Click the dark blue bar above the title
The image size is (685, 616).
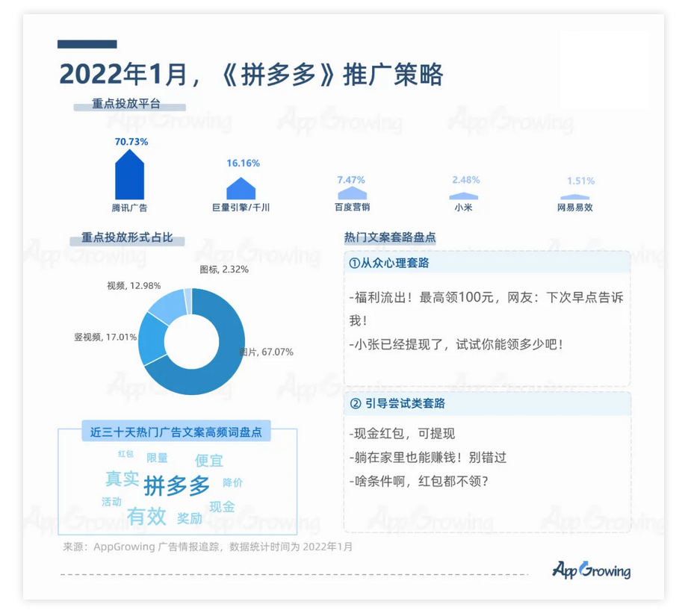87,45
